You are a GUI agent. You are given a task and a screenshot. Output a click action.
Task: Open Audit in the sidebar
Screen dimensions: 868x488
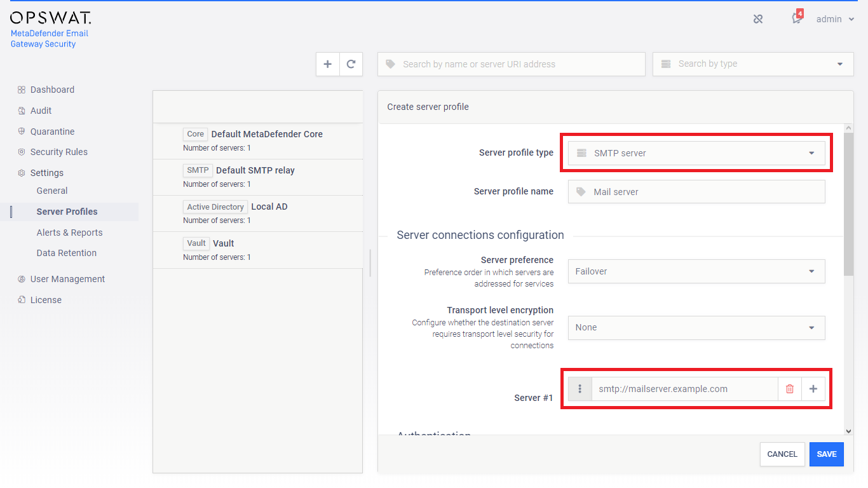coord(41,111)
